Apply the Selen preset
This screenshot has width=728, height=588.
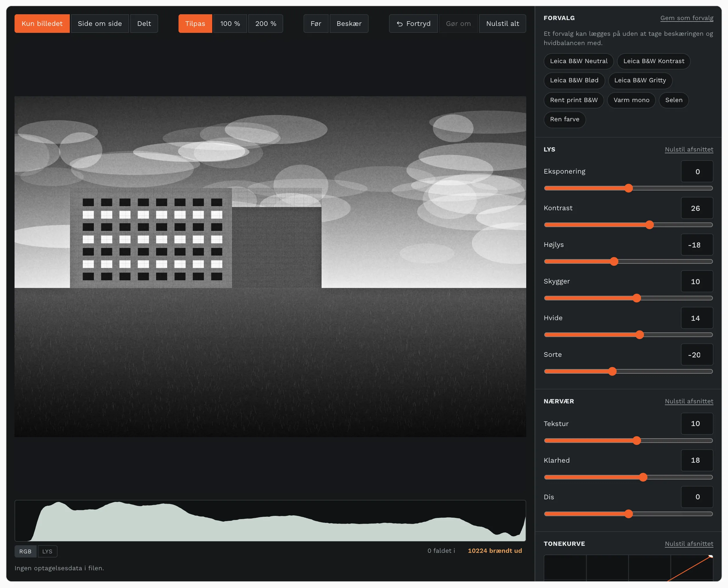pos(673,100)
